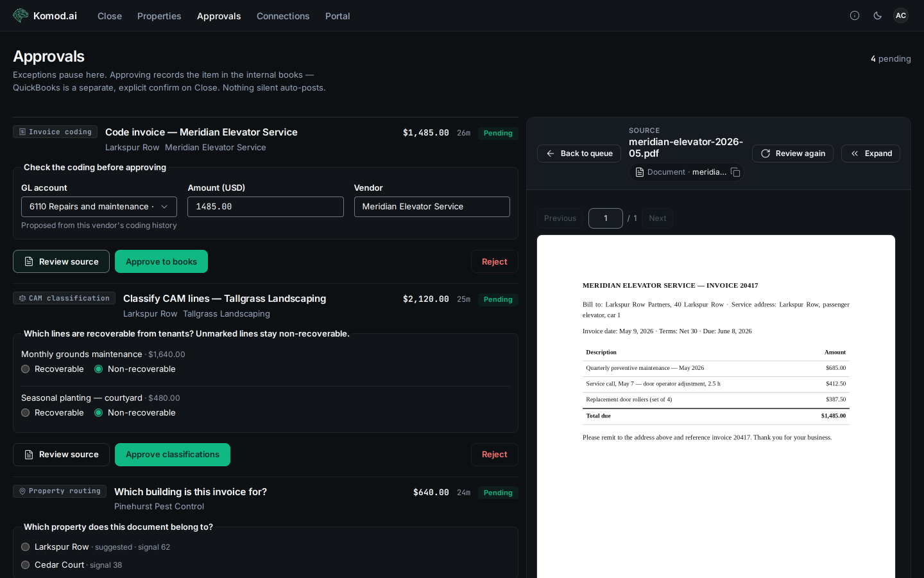Click the 4 pending counter
The image size is (924, 578).
click(891, 58)
